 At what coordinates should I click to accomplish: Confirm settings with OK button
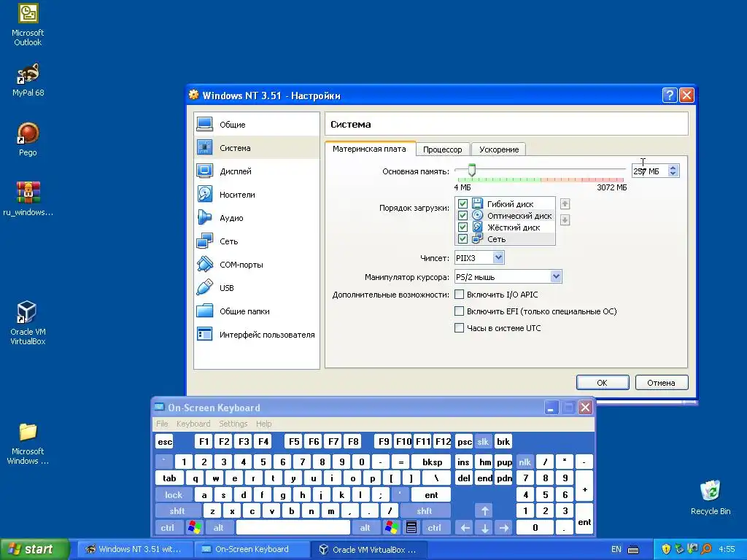(x=602, y=382)
